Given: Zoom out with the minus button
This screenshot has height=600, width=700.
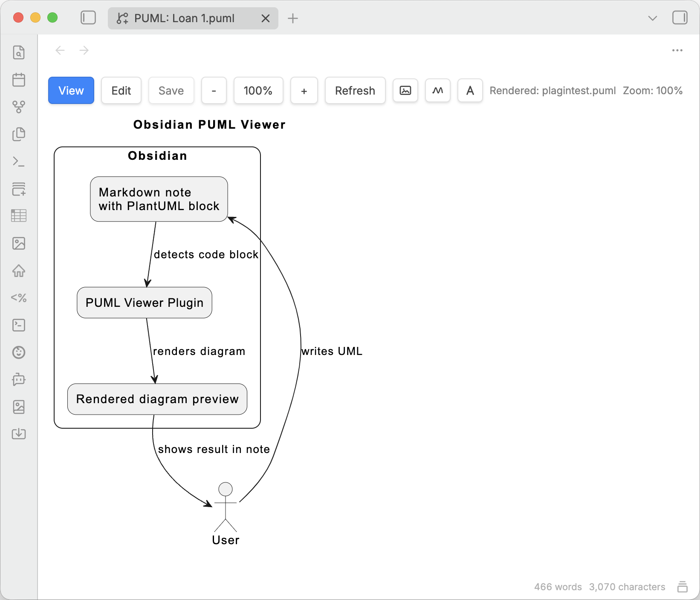Looking at the screenshot, I should coord(214,90).
